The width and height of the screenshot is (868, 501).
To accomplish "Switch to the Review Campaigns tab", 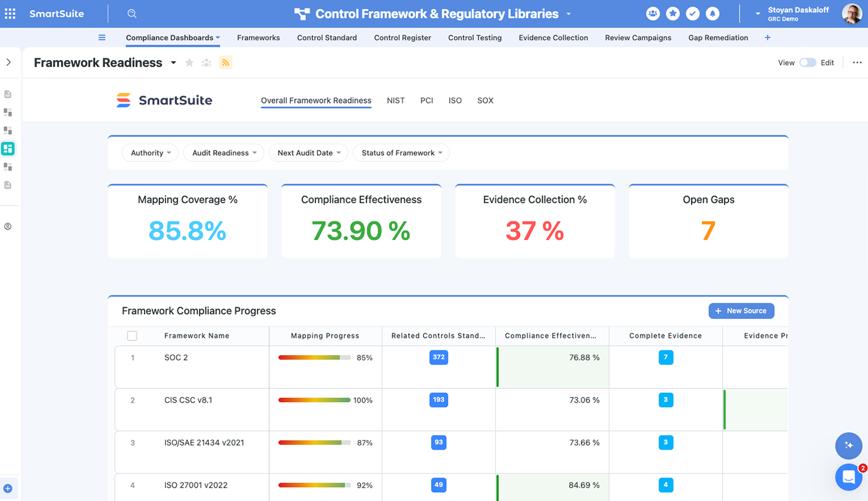I will (x=638, y=38).
